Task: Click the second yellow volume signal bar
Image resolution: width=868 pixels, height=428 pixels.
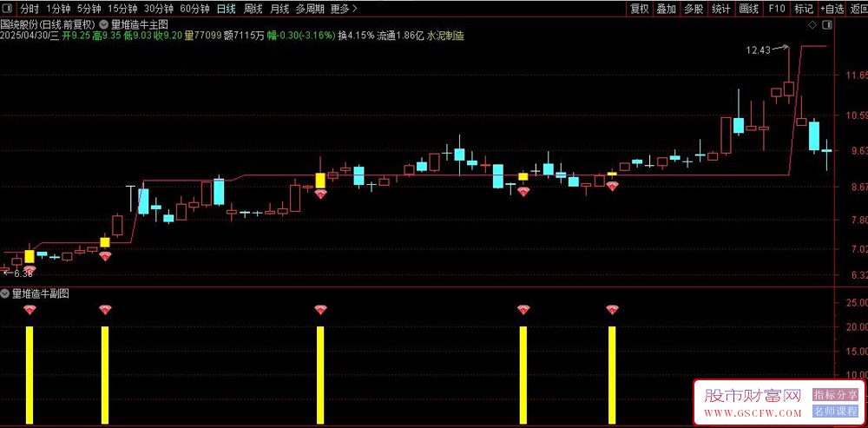Action: (105, 375)
